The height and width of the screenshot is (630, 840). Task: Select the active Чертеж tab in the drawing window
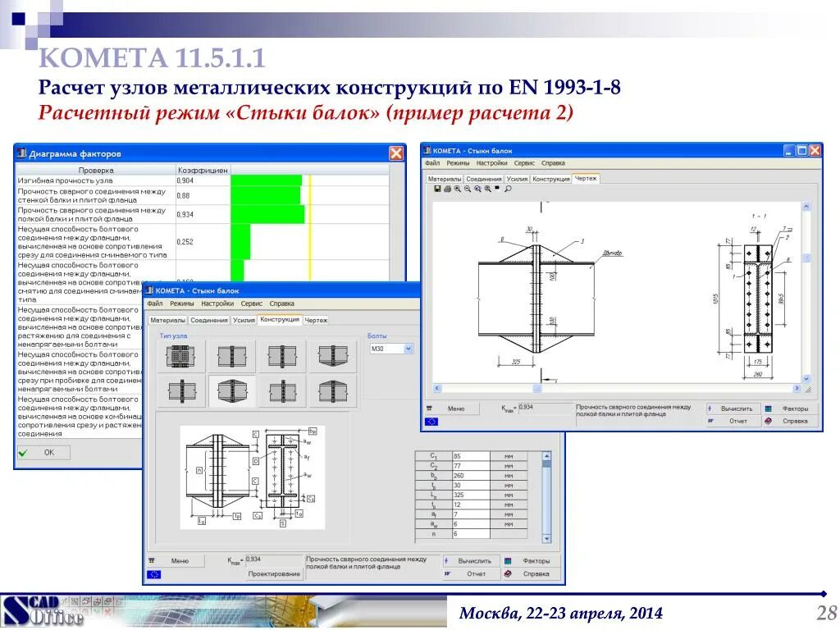click(x=586, y=178)
